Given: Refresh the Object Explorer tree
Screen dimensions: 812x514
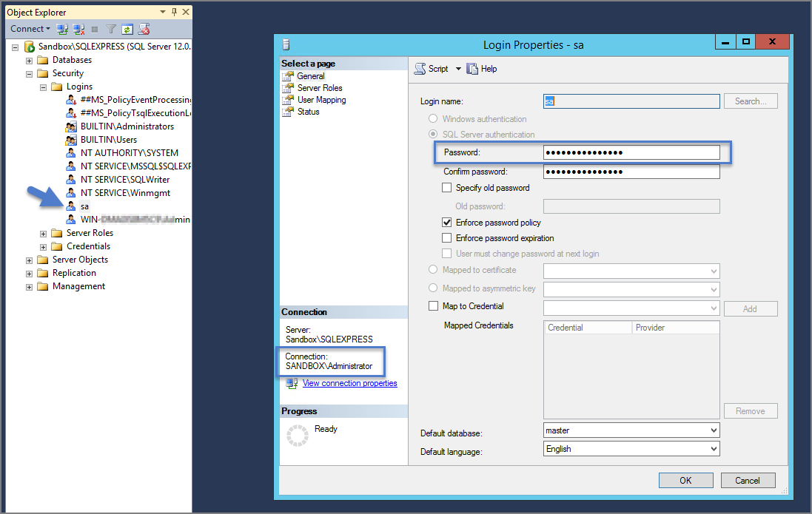Looking at the screenshot, I should [x=127, y=28].
